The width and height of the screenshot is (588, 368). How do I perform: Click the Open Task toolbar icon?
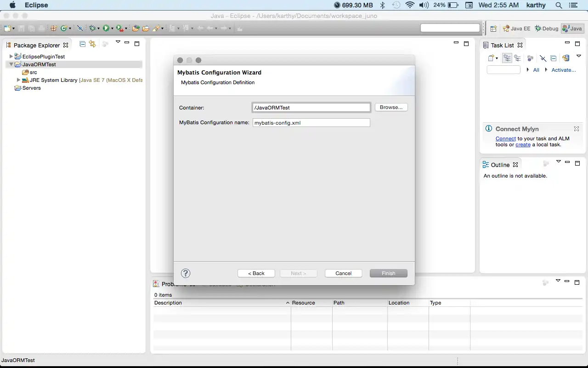point(146,29)
